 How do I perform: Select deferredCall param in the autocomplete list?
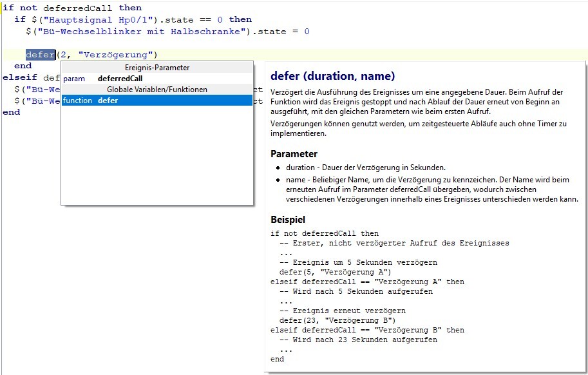click(120, 79)
